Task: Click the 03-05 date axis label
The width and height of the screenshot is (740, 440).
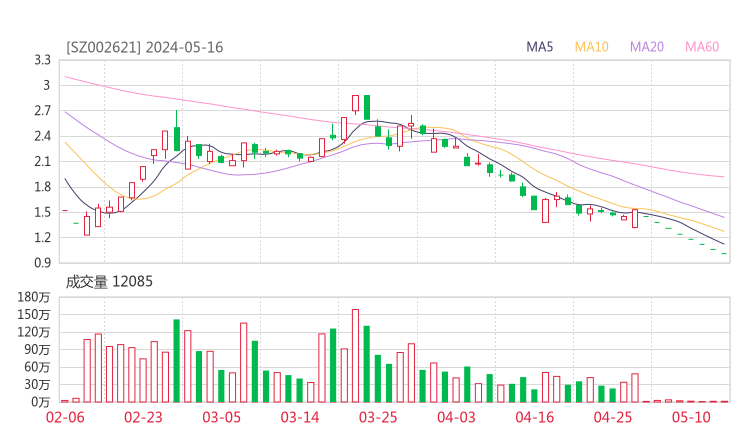Action: 221,417
